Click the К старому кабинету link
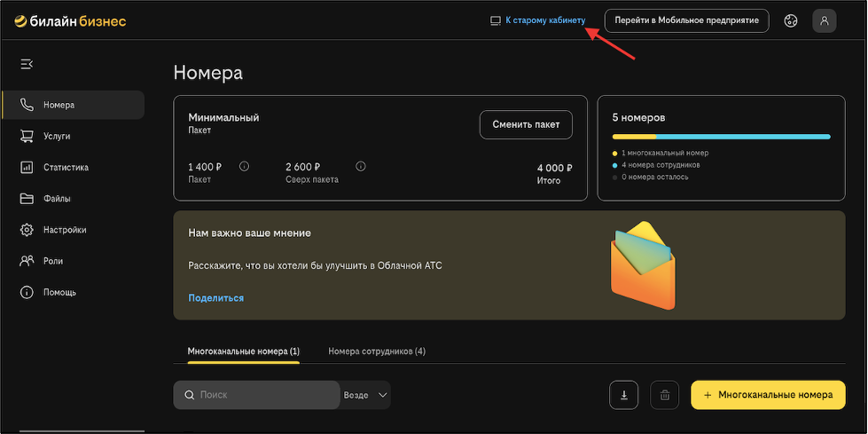 pos(544,20)
